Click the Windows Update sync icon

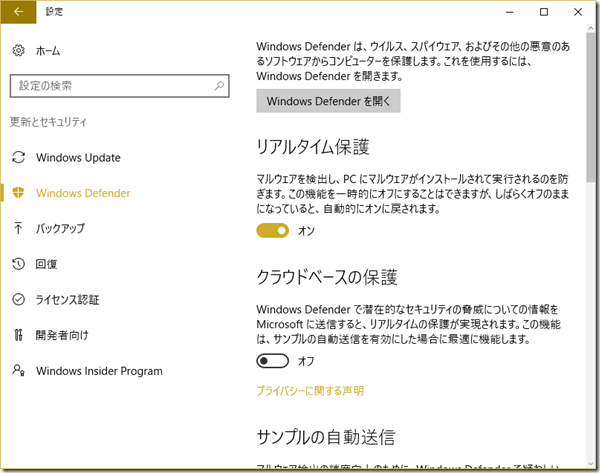click(x=18, y=157)
